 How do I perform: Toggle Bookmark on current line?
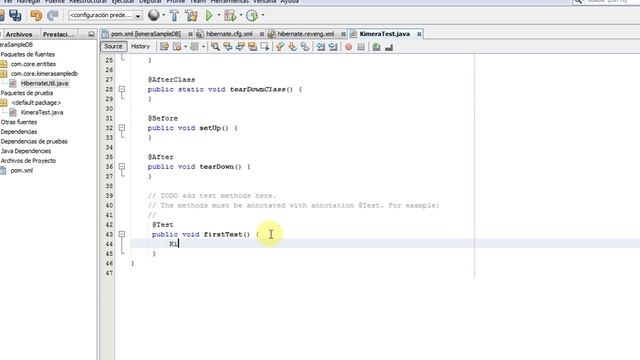tap(305, 47)
